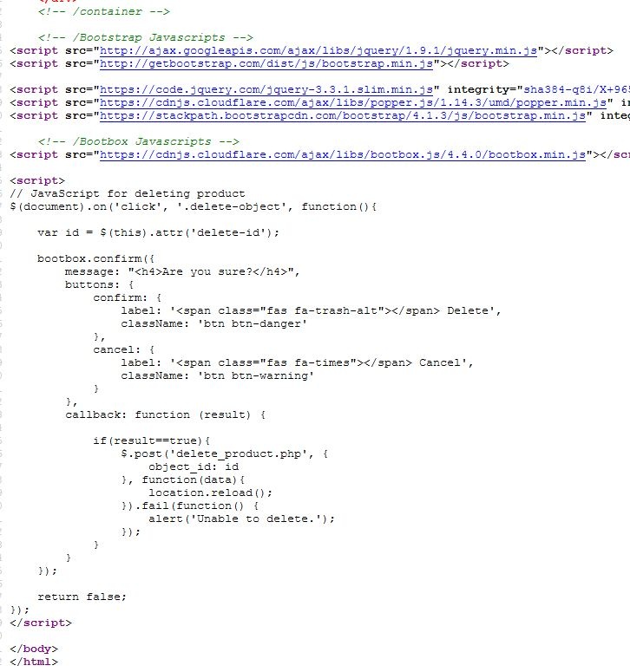Click the Bootbox Javascripts comment line
This screenshot has width=630, height=672.
click(139, 141)
